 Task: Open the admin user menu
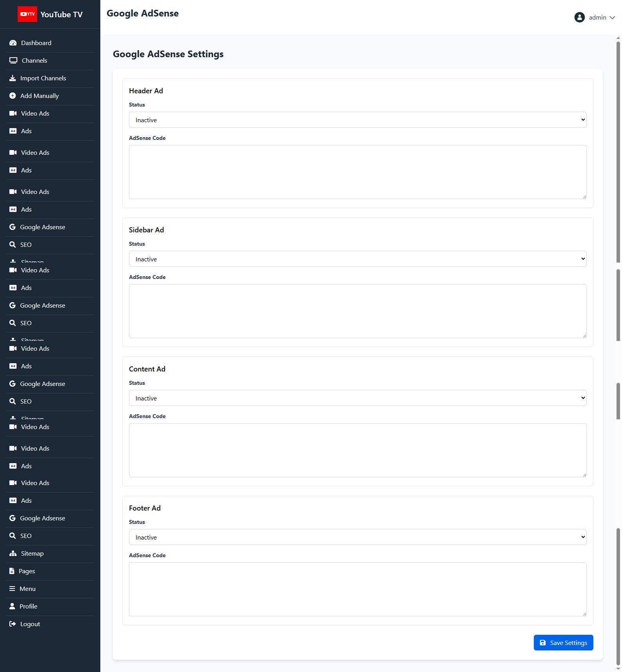[595, 17]
